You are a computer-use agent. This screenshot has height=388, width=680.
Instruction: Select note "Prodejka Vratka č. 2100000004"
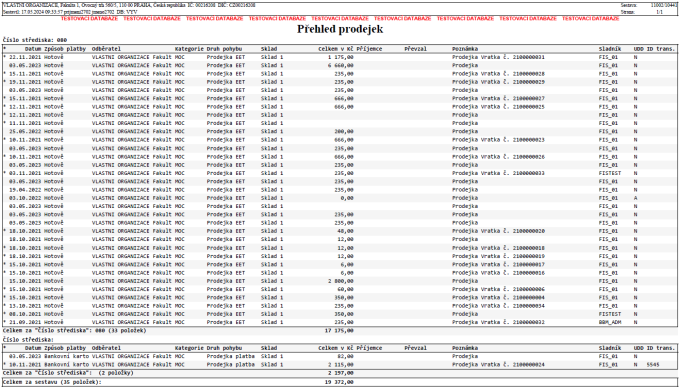coord(498,297)
